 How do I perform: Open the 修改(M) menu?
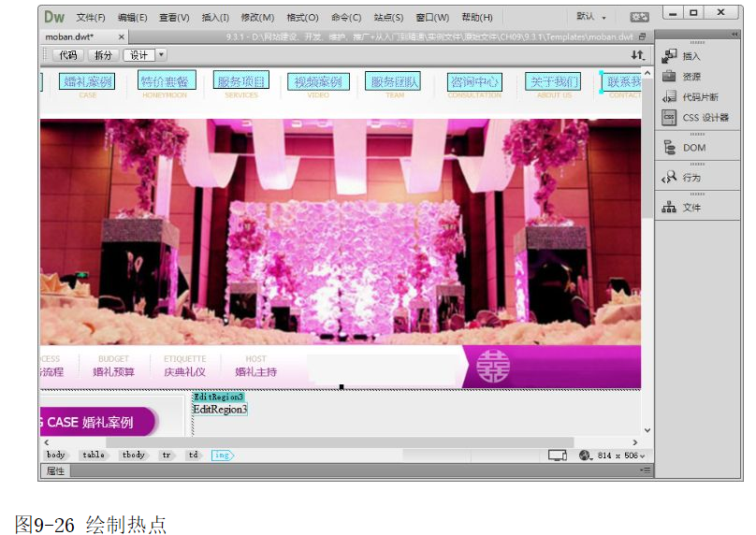click(x=257, y=17)
